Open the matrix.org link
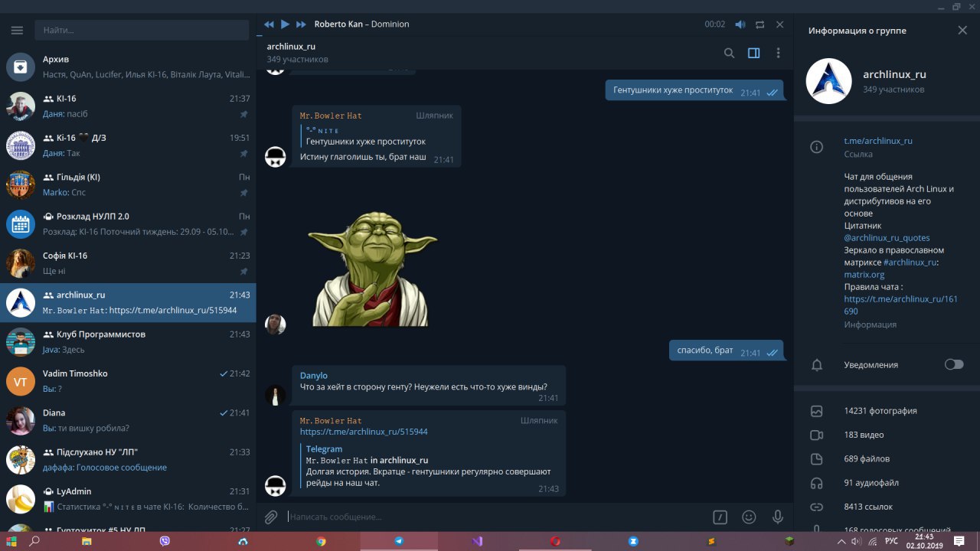 click(864, 275)
